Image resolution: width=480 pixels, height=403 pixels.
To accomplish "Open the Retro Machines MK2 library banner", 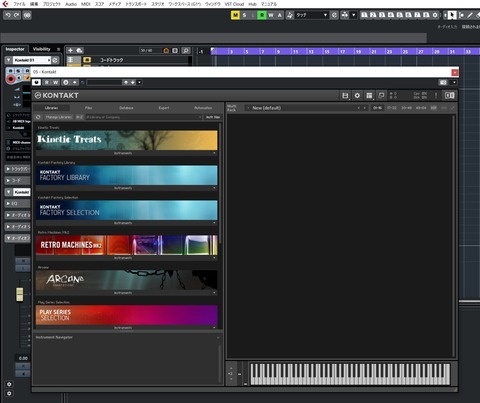I will tap(127, 245).
